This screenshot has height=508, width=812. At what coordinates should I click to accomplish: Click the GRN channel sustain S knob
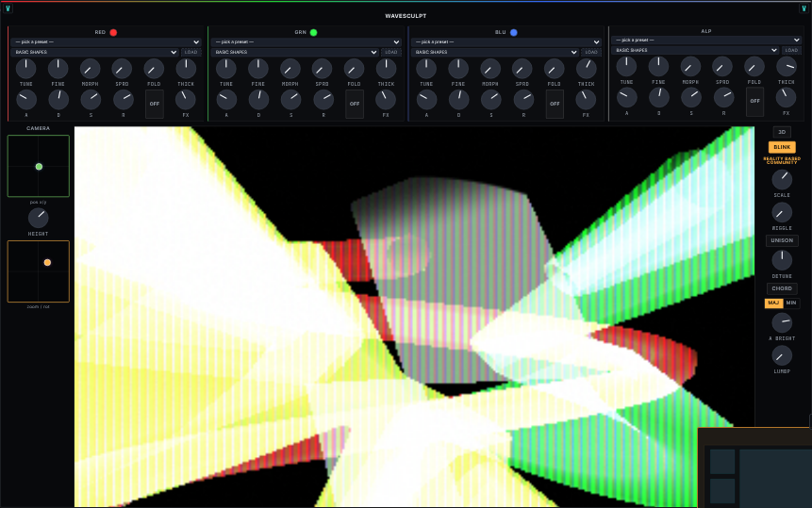click(x=290, y=100)
